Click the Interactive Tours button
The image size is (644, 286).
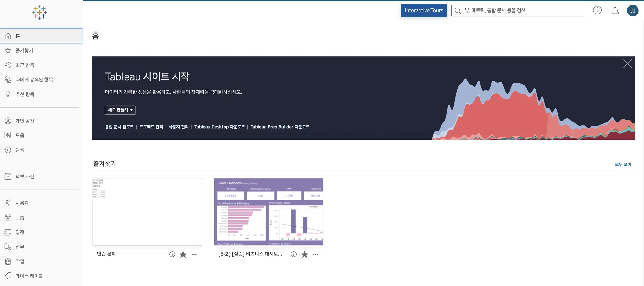point(424,11)
